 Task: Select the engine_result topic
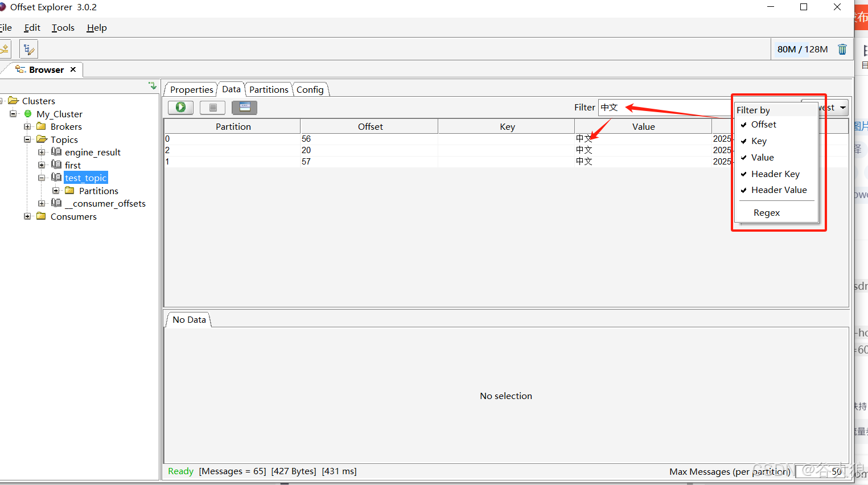pos(92,153)
